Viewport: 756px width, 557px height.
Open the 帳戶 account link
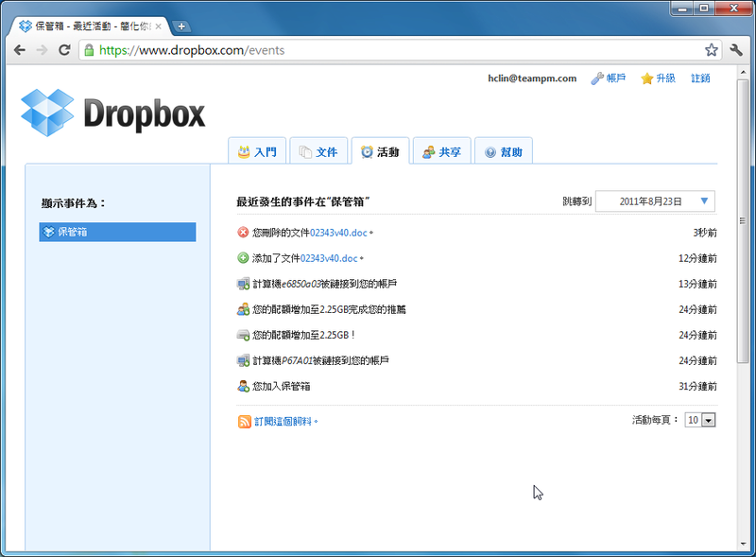click(x=616, y=78)
